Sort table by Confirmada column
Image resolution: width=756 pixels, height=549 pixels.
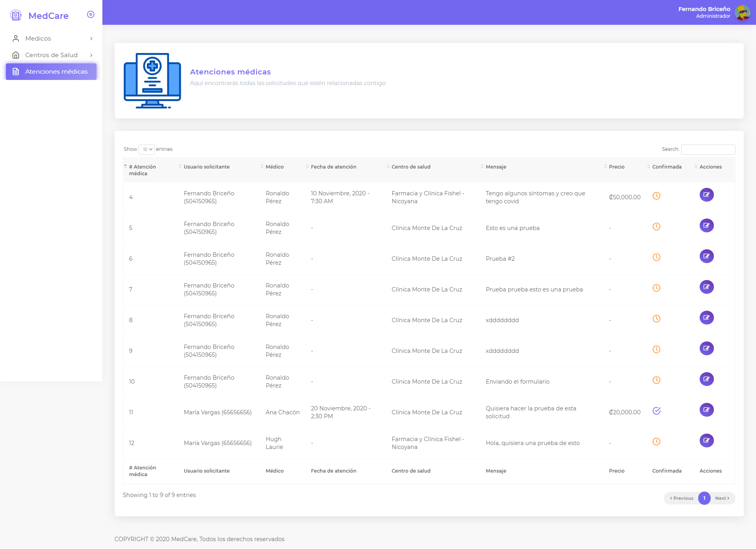click(x=666, y=167)
